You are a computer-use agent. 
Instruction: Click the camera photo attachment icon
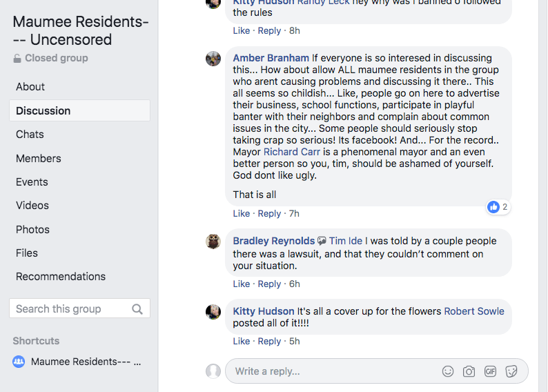click(x=469, y=371)
